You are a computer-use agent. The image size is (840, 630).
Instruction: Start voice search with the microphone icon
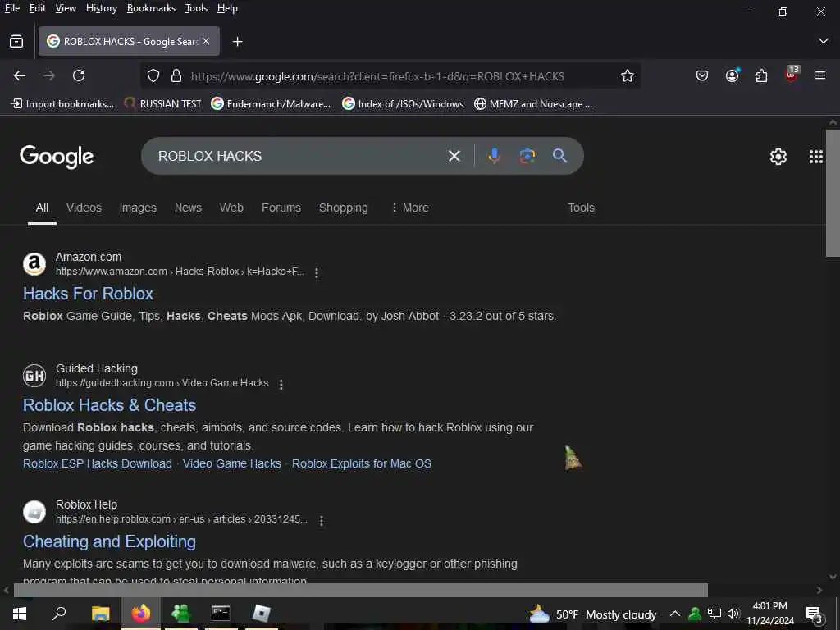(x=495, y=156)
